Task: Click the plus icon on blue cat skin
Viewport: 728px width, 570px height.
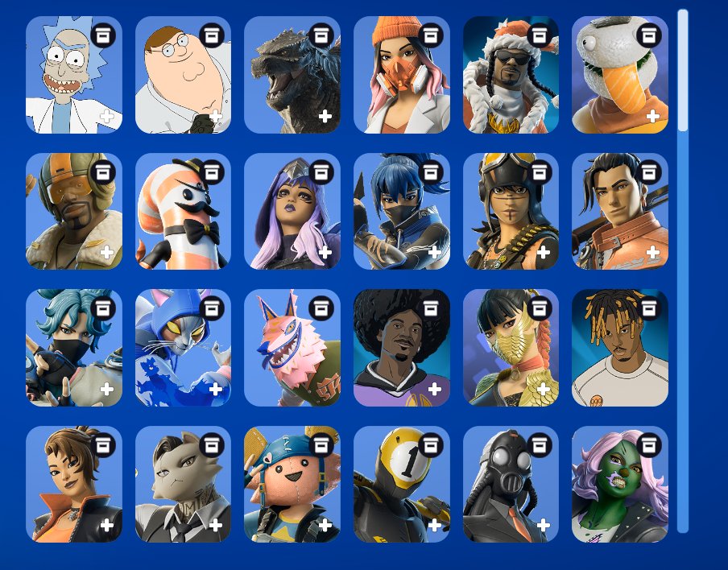Action: point(216,389)
